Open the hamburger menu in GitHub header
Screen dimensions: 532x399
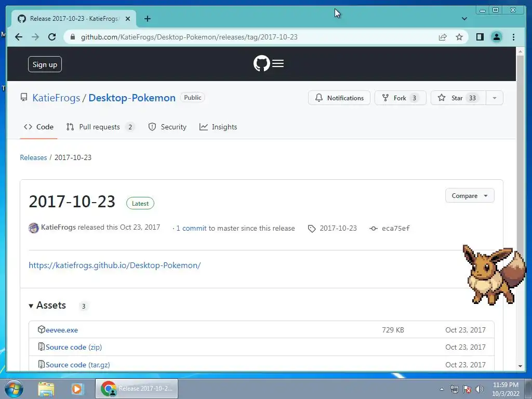(x=278, y=63)
